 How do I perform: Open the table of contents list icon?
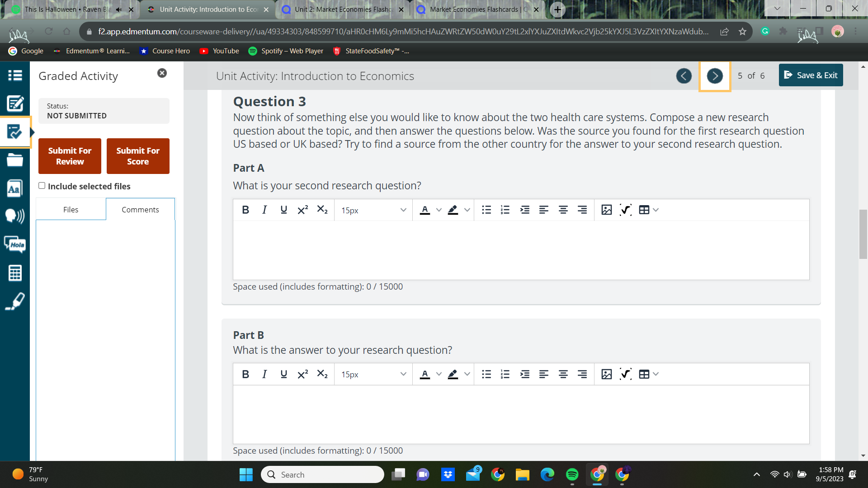(x=15, y=75)
